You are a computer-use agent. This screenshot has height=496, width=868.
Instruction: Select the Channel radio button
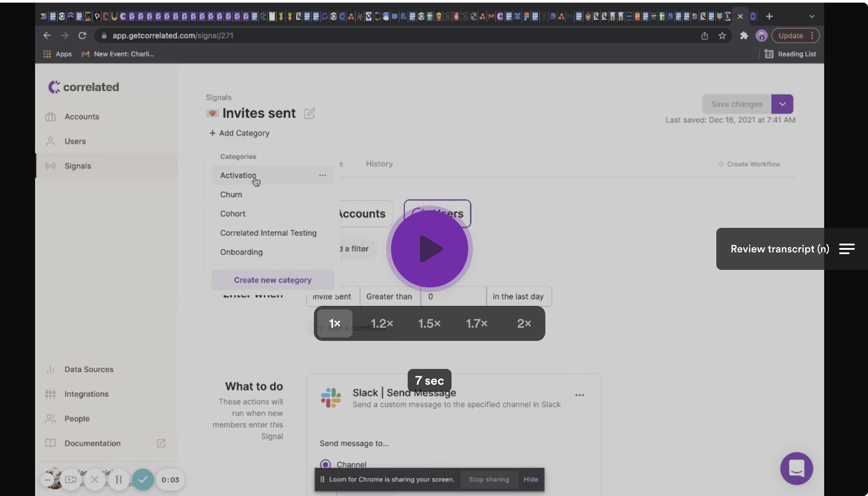(x=325, y=464)
